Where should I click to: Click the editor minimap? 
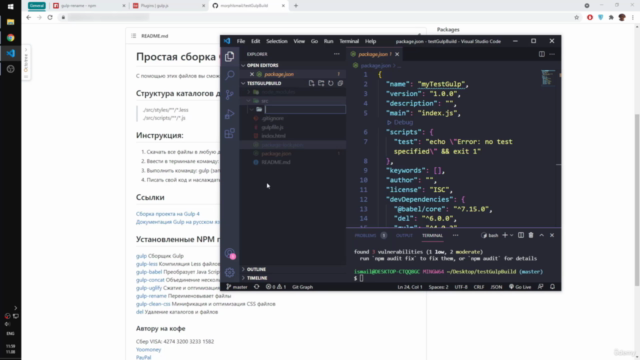click(548, 78)
